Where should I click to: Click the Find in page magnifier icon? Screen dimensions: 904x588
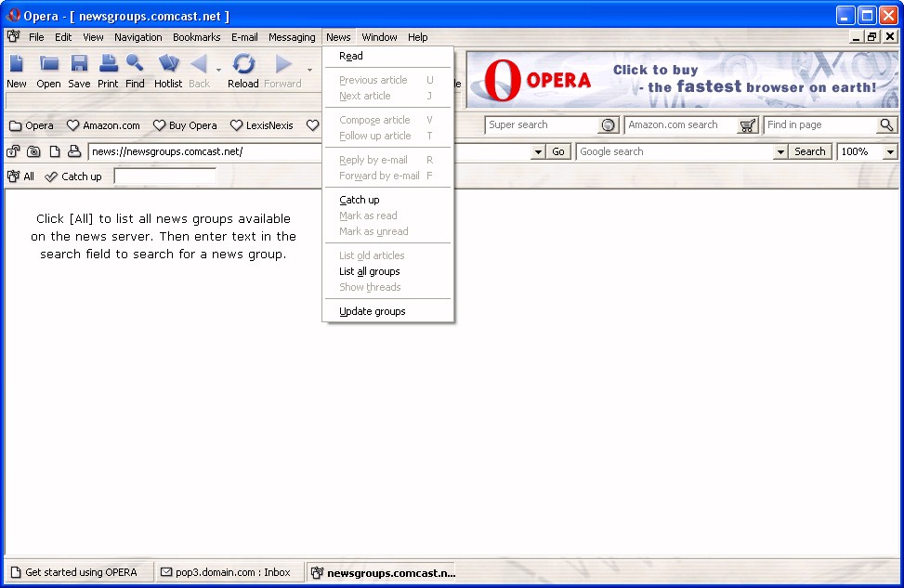886,125
